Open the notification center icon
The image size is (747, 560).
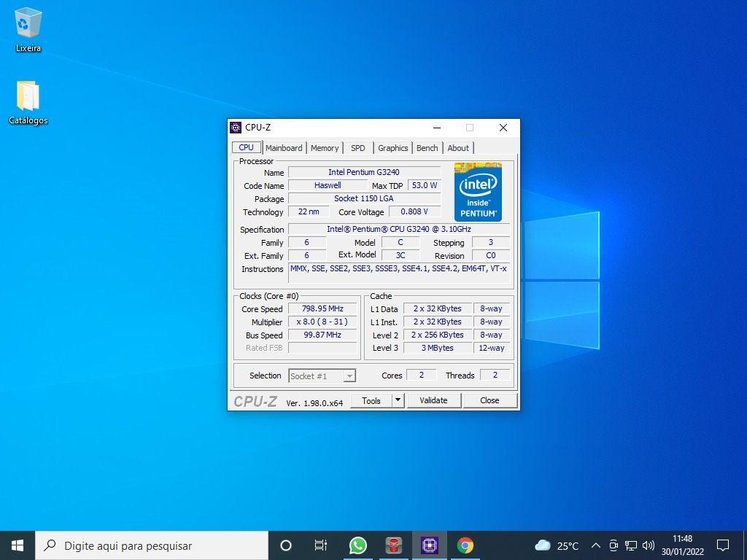pos(723,545)
